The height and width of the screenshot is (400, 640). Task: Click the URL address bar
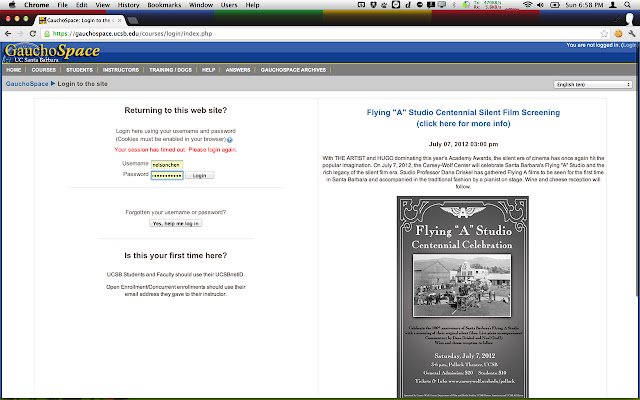pyautogui.click(x=320, y=34)
